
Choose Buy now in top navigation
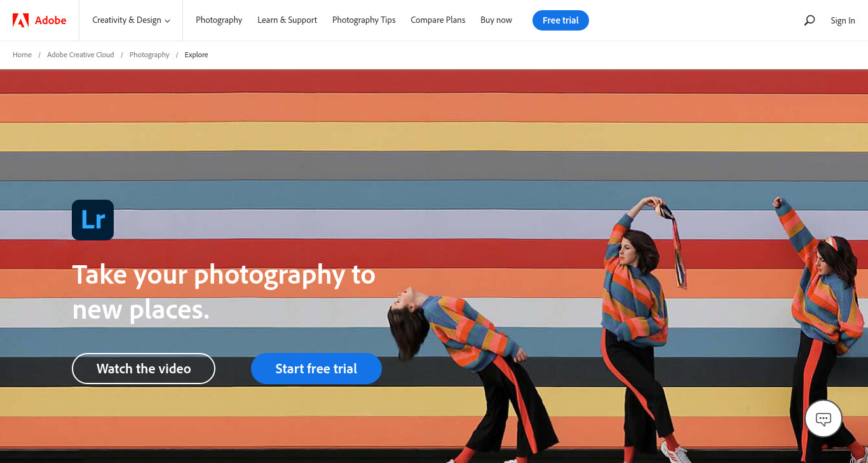pos(496,20)
